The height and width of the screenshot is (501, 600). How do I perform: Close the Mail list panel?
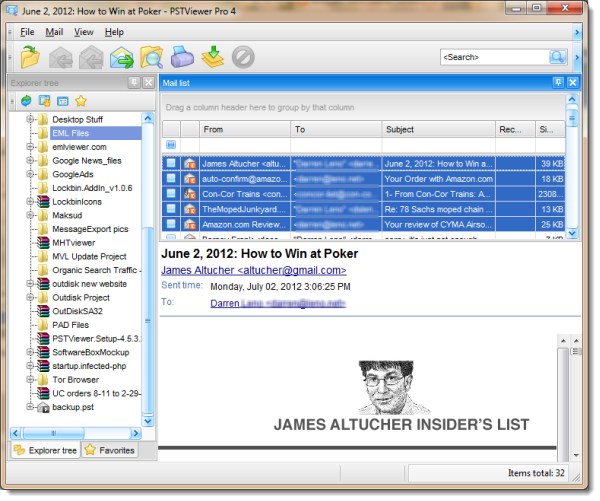(x=573, y=82)
